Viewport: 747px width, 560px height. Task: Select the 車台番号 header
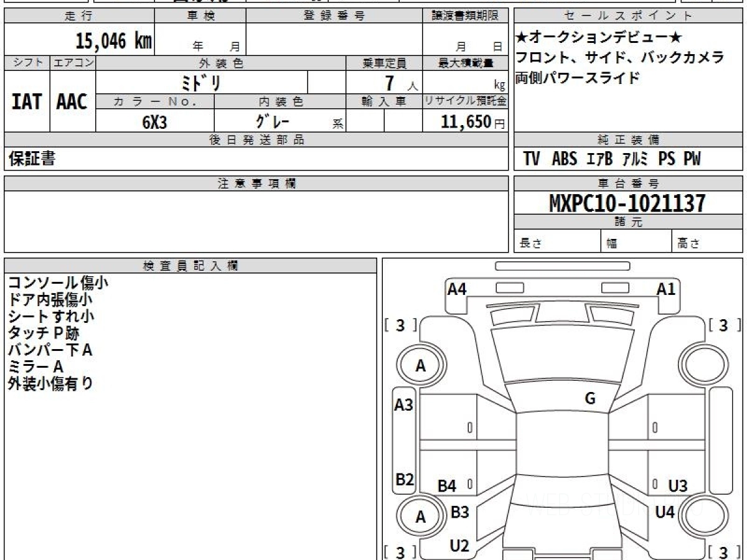[628, 184]
